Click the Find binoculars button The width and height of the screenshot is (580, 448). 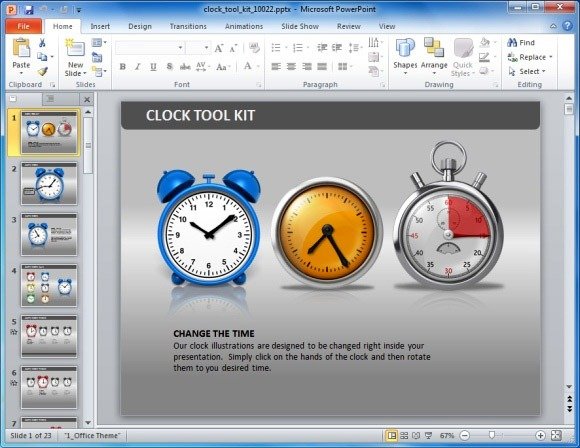coord(521,43)
